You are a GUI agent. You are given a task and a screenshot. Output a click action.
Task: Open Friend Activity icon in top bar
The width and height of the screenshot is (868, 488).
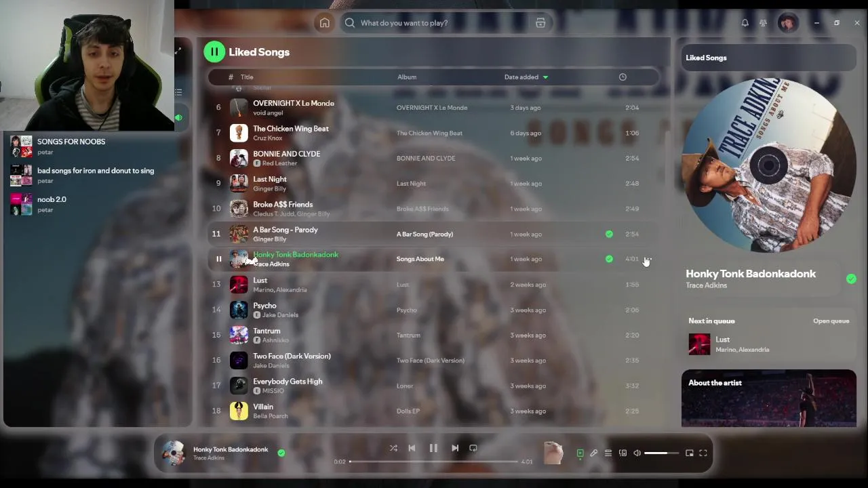click(x=763, y=23)
